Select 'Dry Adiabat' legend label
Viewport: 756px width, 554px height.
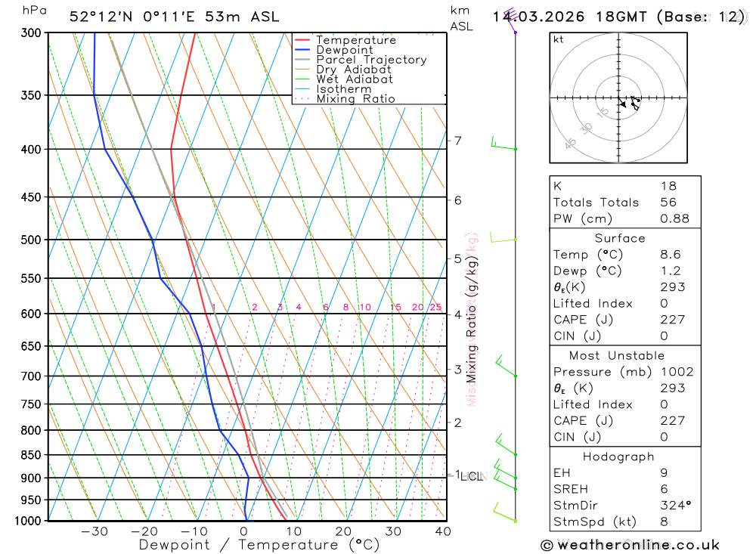[353, 70]
